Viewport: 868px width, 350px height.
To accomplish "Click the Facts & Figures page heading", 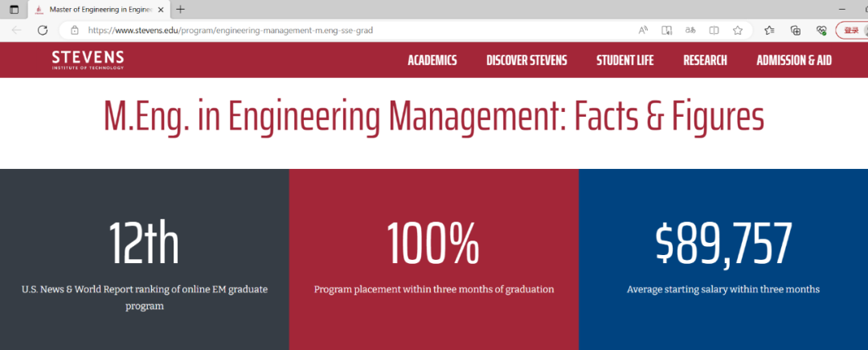I will [x=434, y=117].
